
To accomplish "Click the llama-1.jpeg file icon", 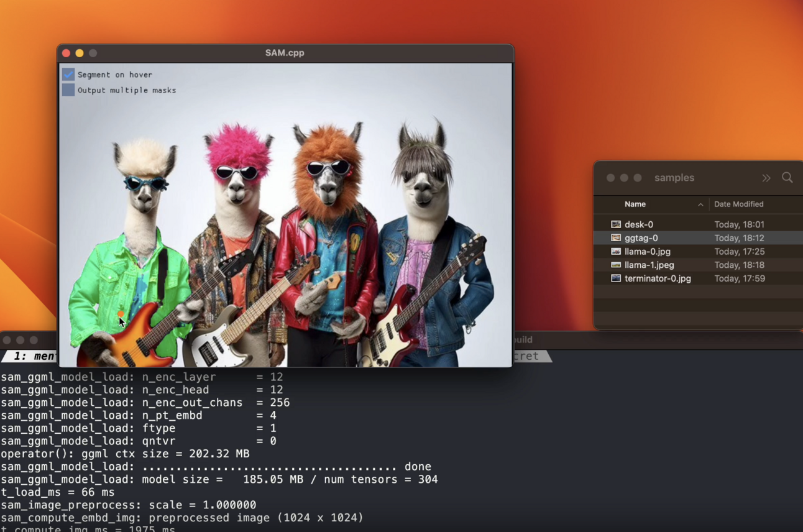I will [x=616, y=265].
